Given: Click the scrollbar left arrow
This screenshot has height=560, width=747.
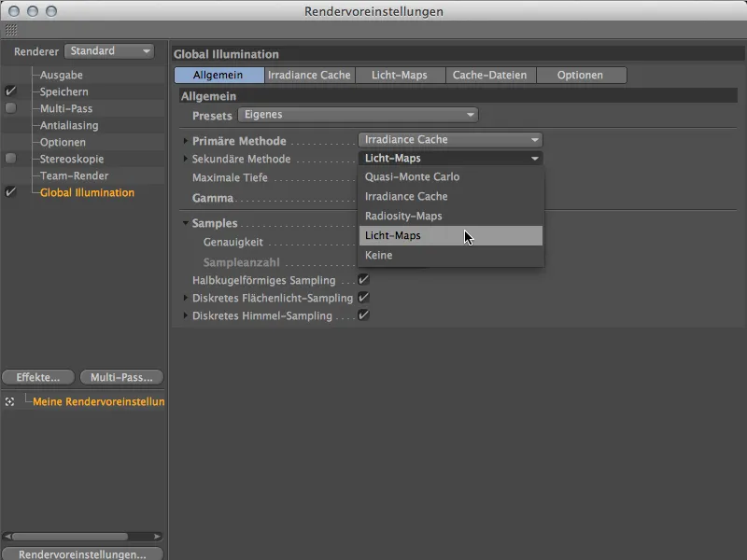Looking at the screenshot, I should point(7,537).
